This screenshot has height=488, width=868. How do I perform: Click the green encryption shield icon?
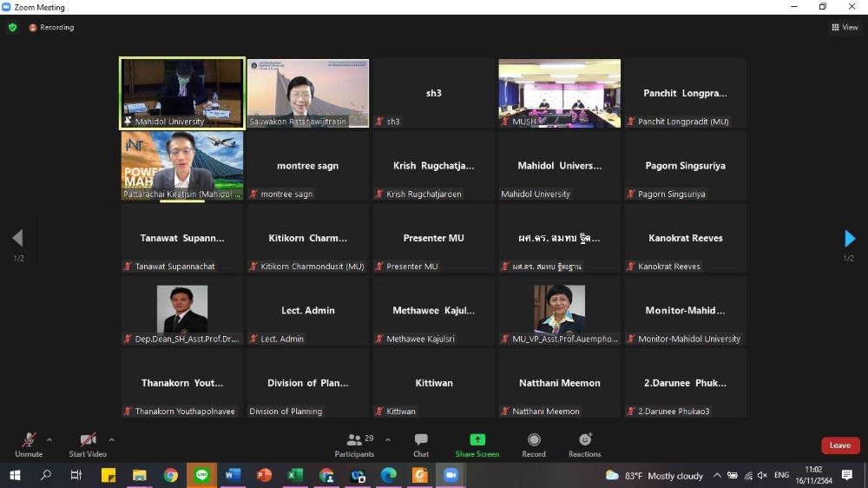12,27
